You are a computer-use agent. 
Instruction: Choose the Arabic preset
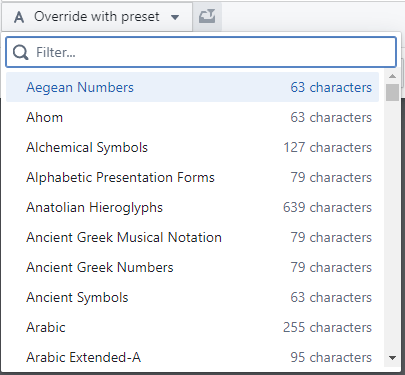pos(192,327)
